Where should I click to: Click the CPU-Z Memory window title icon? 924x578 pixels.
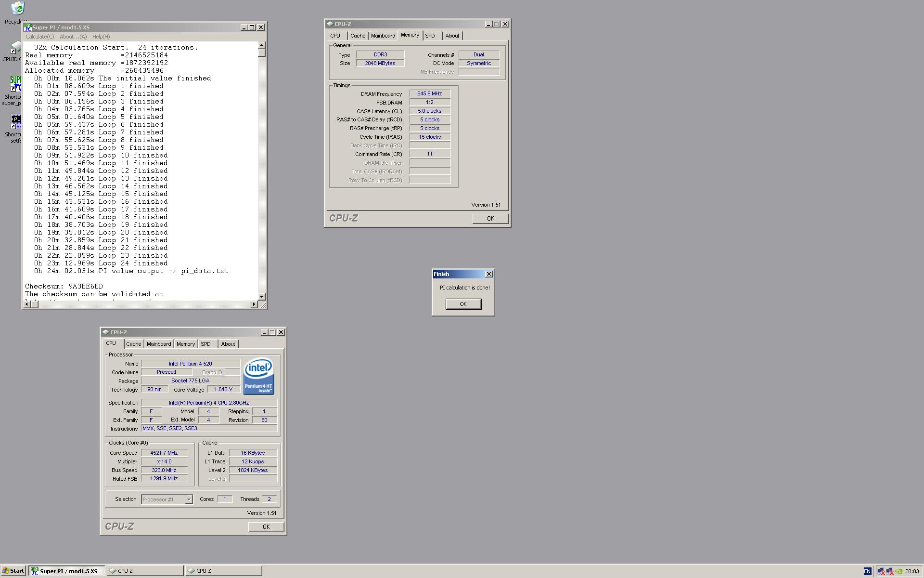click(330, 24)
